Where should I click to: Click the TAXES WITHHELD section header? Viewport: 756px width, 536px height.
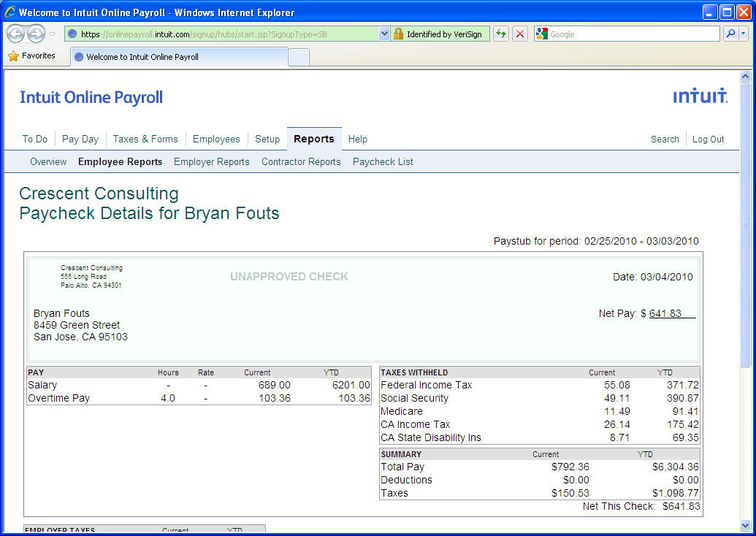[x=414, y=372]
